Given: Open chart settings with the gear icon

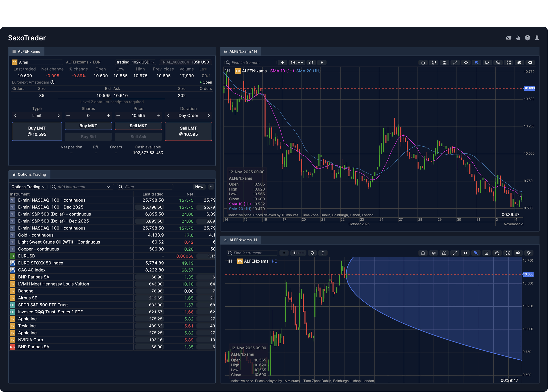Looking at the screenshot, I should (x=530, y=63).
